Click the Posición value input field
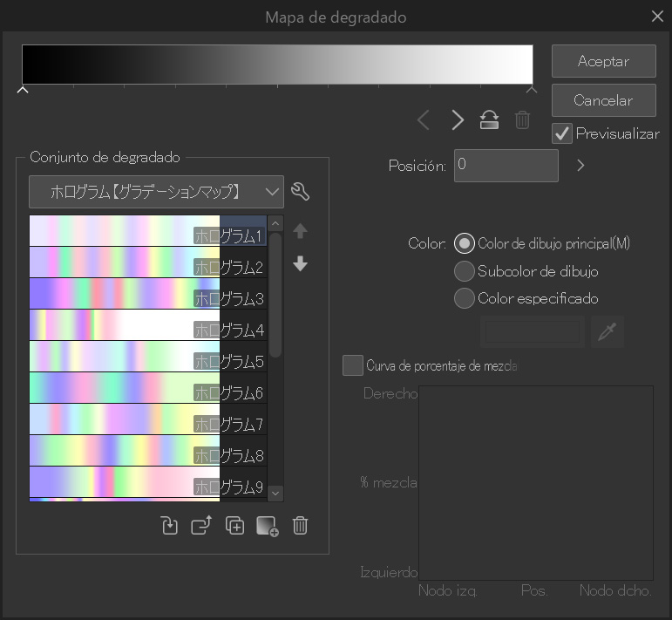 pyautogui.click(x=506, y=165)
